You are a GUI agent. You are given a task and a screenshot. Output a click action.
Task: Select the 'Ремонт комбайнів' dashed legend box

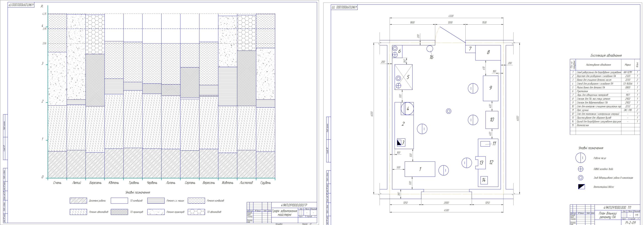(196, 201)
